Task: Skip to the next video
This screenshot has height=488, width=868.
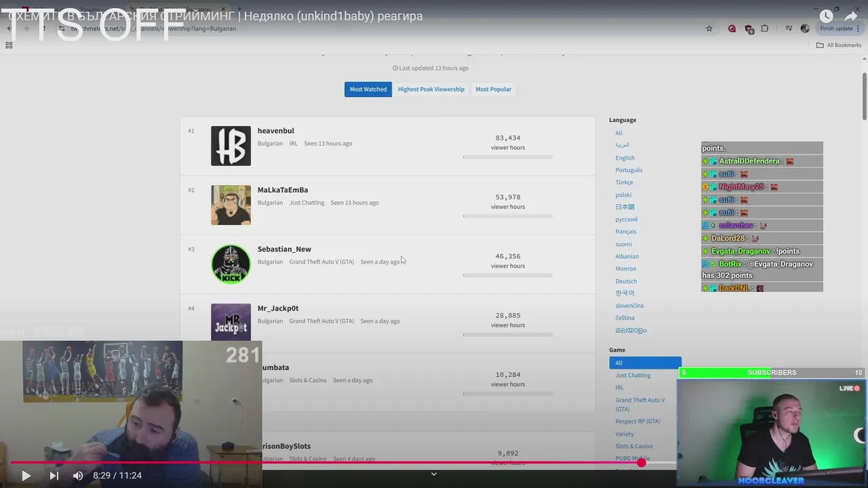Action: click(54, 476)
